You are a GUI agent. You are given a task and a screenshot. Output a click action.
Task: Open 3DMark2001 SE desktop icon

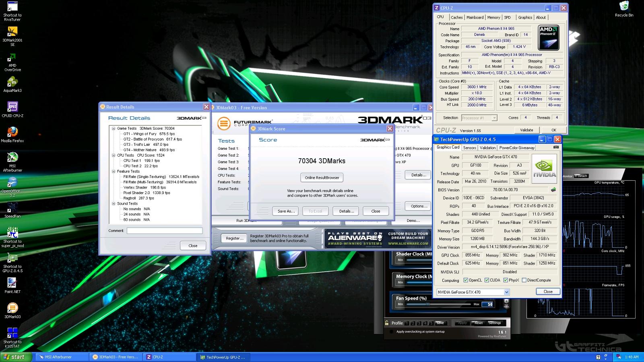(12, 36)
